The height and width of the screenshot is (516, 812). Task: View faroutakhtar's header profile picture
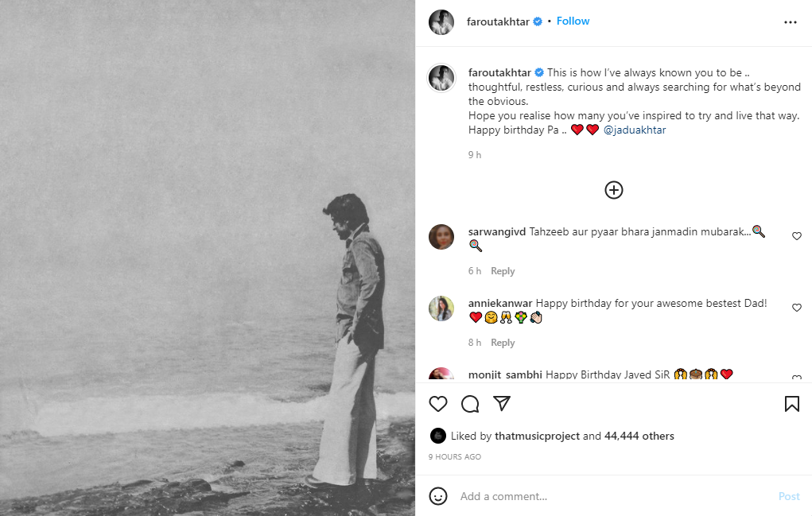[x=441, y=22]
